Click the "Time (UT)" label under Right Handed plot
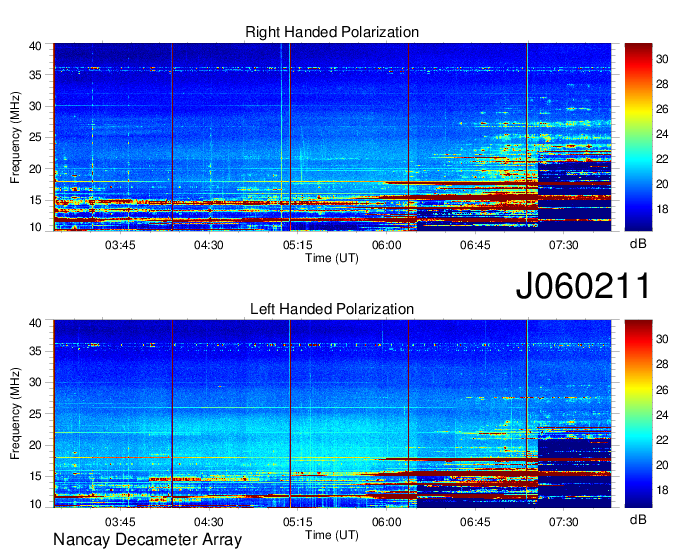680x552 pixels. point(332,258)
